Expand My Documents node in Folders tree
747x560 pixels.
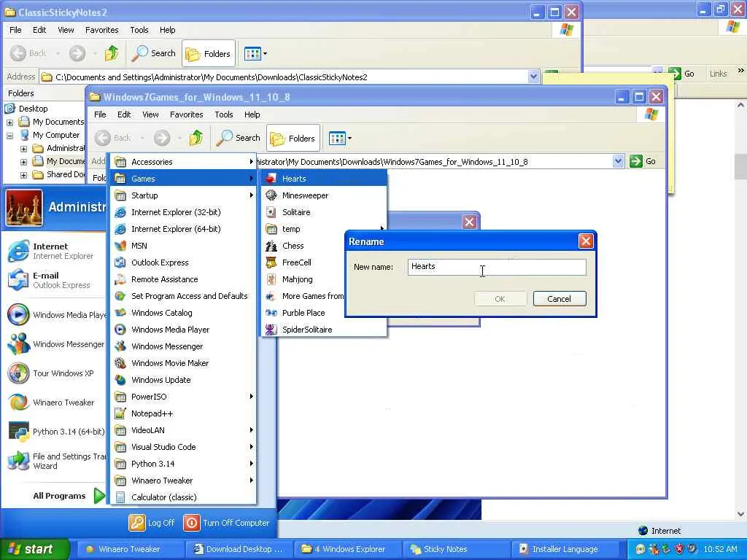[x=9, y=122]
